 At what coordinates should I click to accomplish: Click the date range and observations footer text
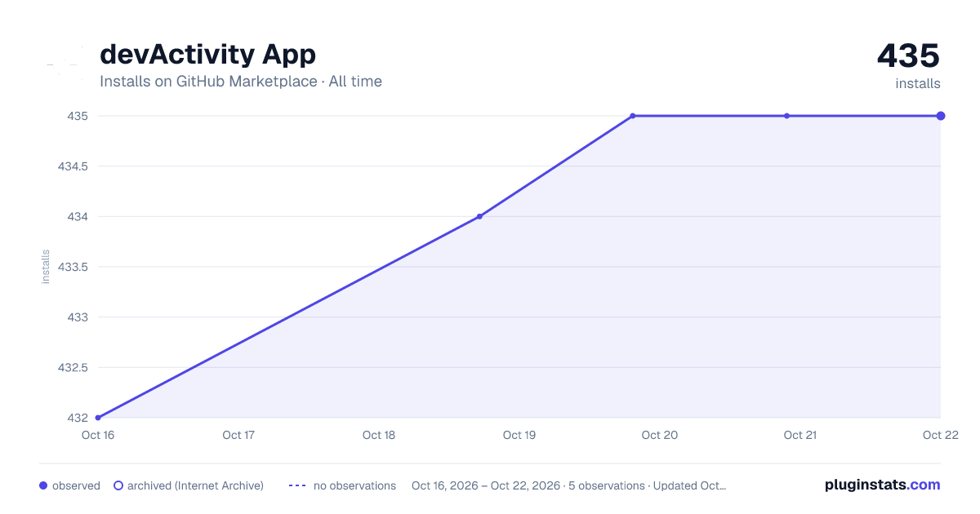(568, 485)
